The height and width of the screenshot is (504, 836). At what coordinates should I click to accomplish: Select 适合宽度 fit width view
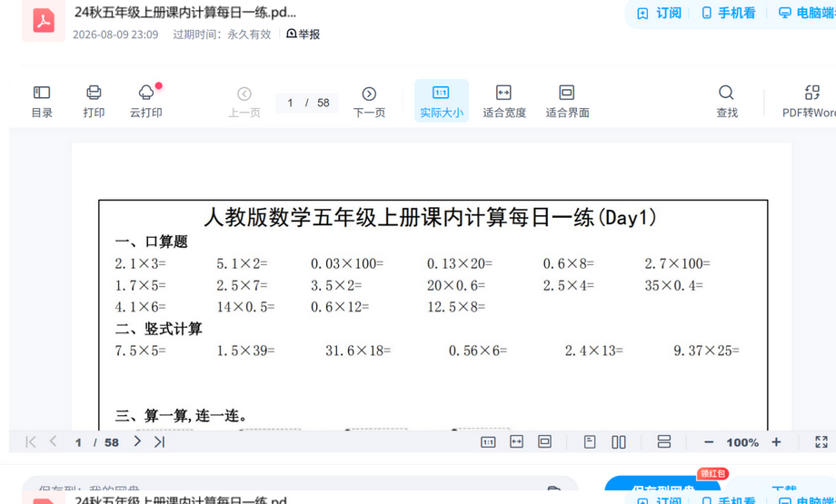503,101
